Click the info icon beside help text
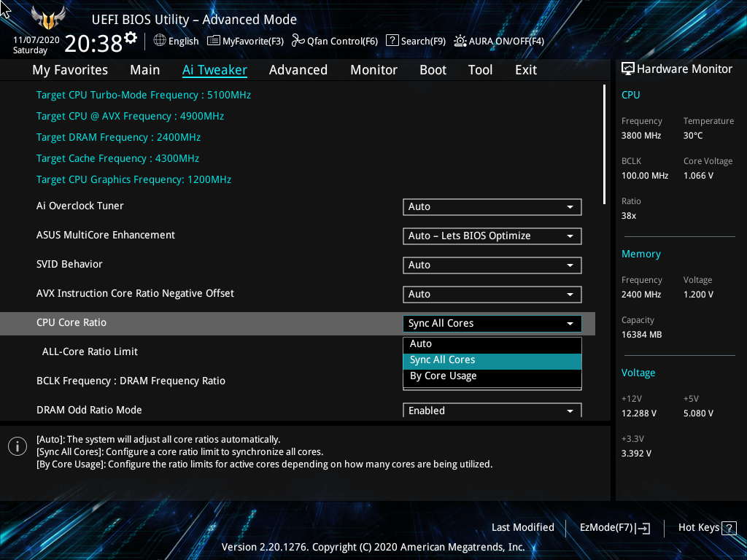The image size is (747, 560). [18, 446]
